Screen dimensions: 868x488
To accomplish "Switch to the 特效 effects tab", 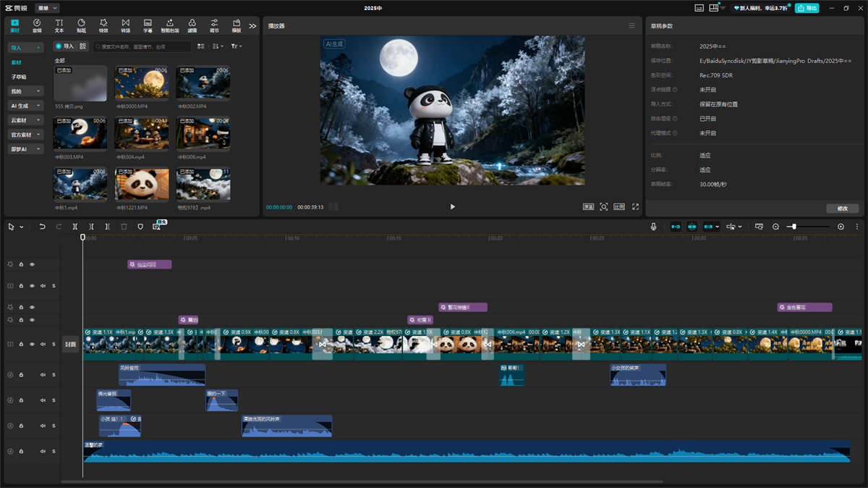I will pos(103,26).
